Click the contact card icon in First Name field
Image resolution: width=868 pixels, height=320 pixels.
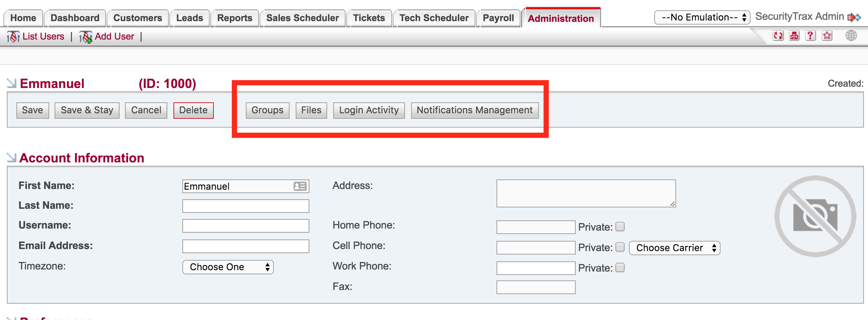coord(300,186)
